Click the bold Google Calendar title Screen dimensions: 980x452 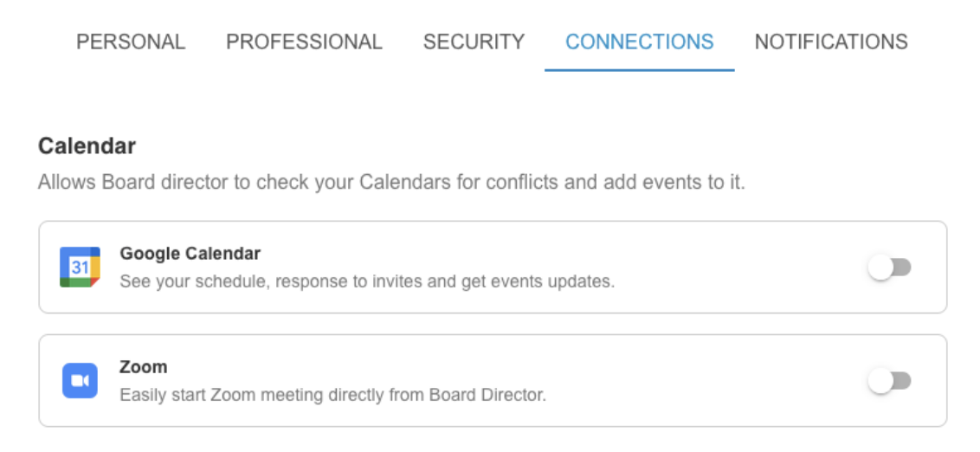[x=190, y=253]
